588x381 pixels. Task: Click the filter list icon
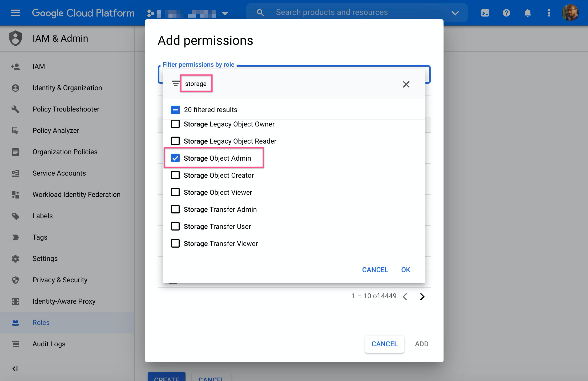(175, 84)
